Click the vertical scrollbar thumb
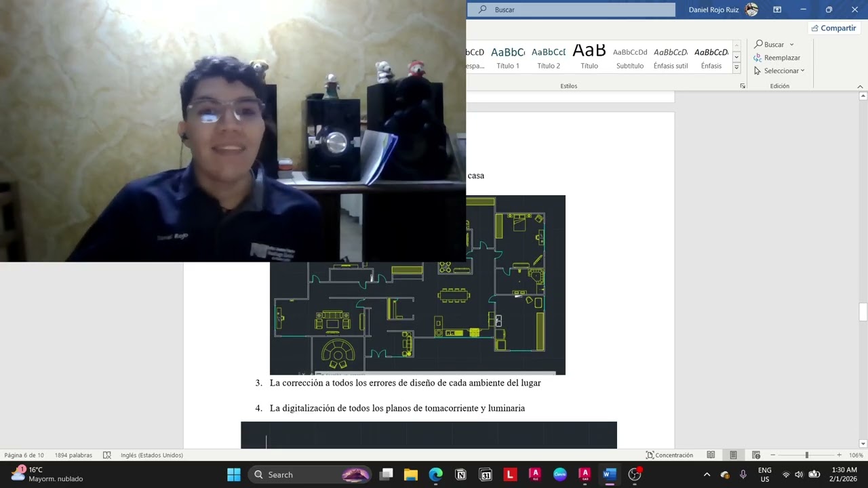 863,312
